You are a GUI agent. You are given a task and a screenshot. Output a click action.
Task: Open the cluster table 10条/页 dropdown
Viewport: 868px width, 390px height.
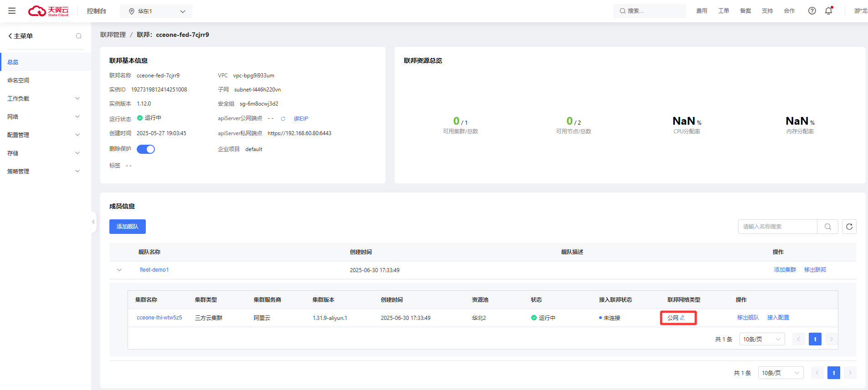pos(762,339)
